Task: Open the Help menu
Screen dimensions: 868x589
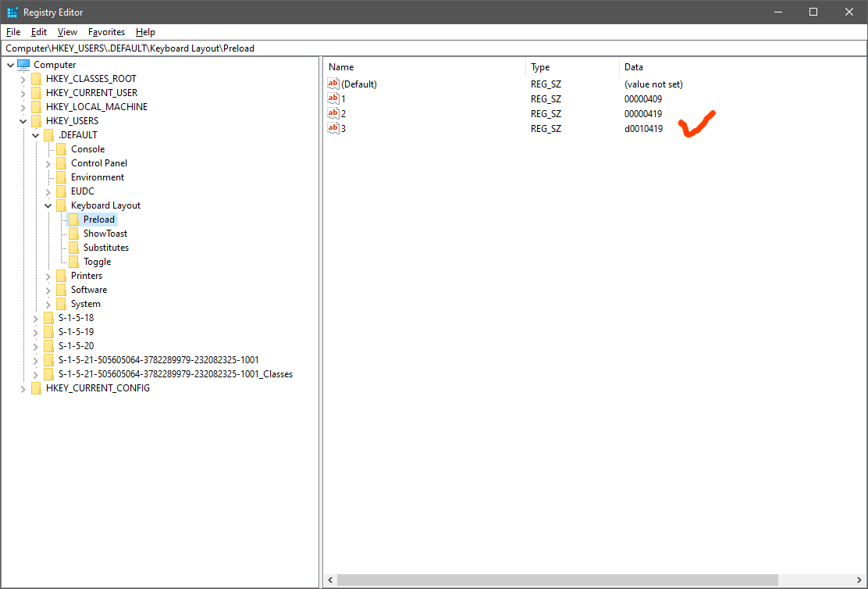Action: pyautogui.click(x=145, y=32)
